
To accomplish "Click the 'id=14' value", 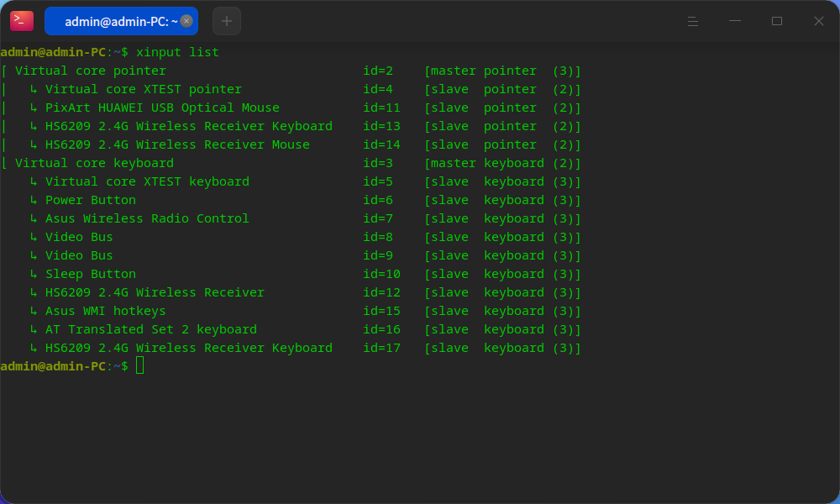I will [382, 144].
